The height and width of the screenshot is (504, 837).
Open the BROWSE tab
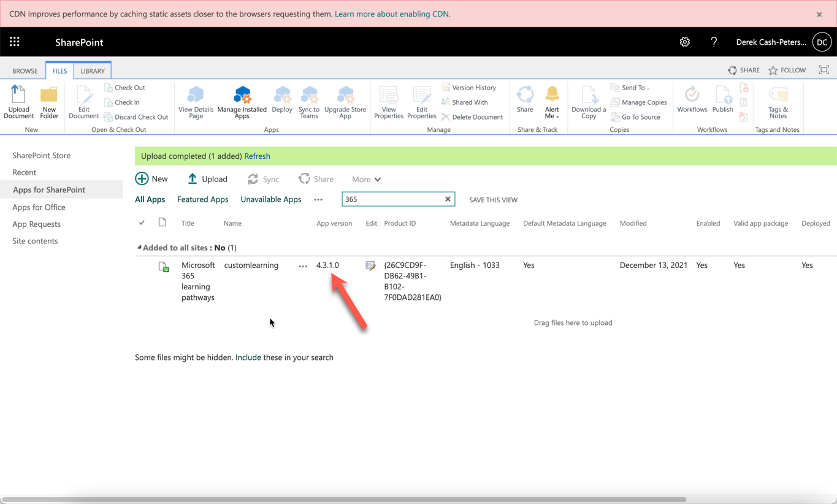[x=24, y=71]
